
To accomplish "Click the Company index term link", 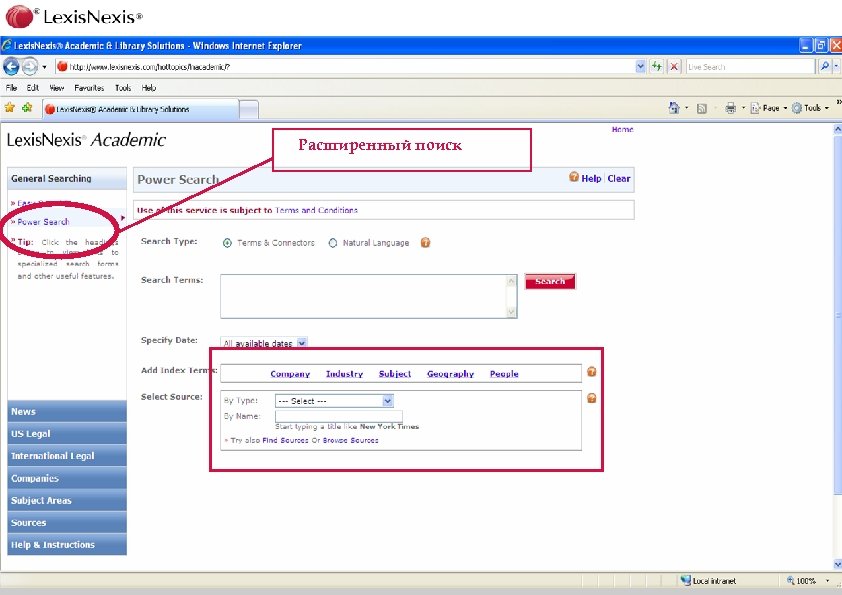I will (x=290, y=374).
